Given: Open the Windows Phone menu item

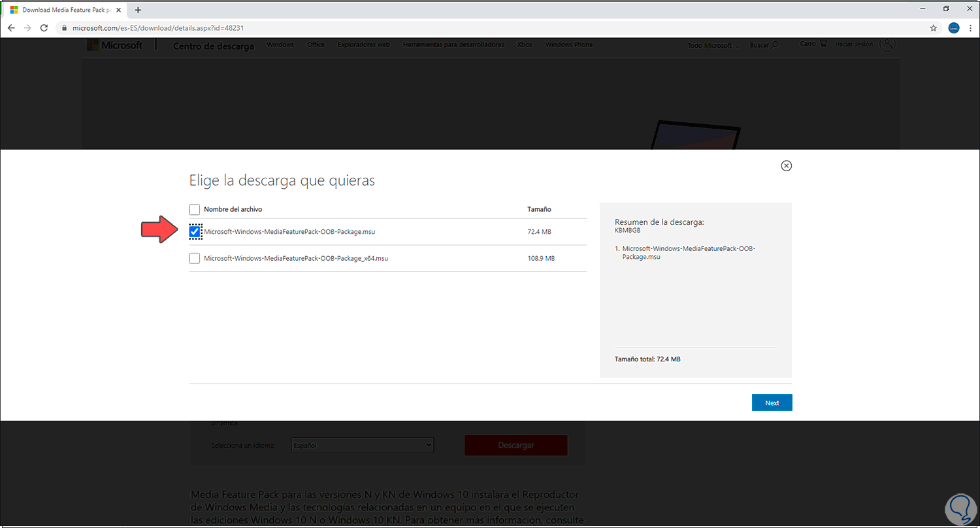Looking at the screenshot, I should coord(569,44).
